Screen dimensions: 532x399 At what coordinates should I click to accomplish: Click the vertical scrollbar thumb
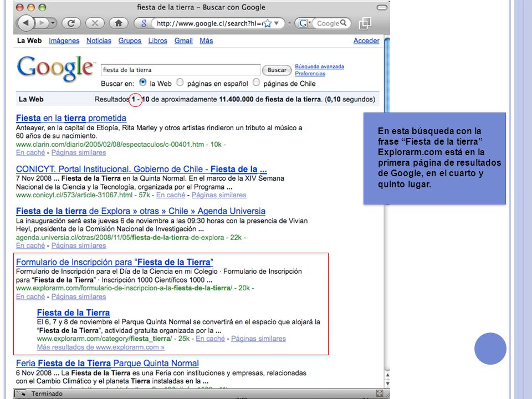coord(387,75)
